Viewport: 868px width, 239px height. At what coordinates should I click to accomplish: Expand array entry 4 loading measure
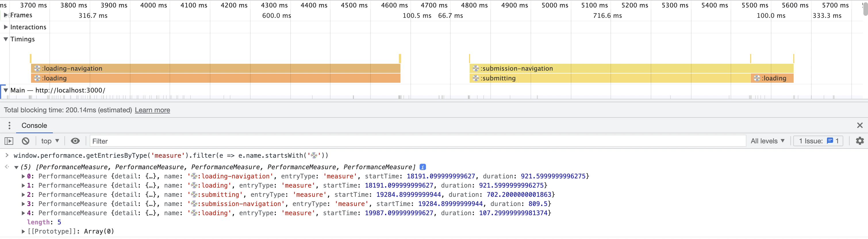(23, 213)
